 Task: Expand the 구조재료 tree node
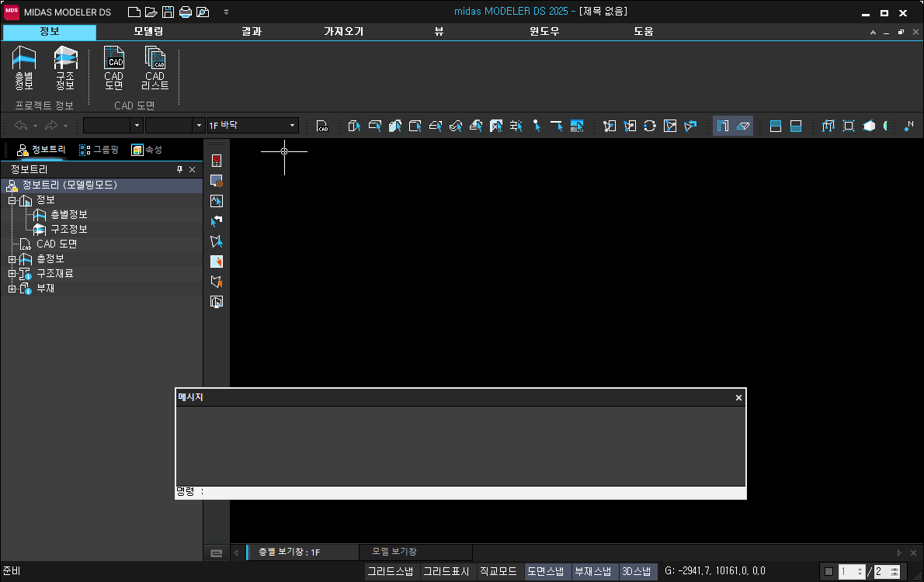click(x=12, y=274)
